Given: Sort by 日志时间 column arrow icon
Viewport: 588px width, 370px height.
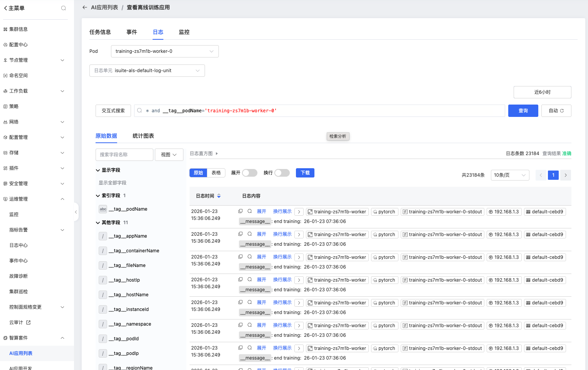Looking at the screenshot, I should coord(219,196).
